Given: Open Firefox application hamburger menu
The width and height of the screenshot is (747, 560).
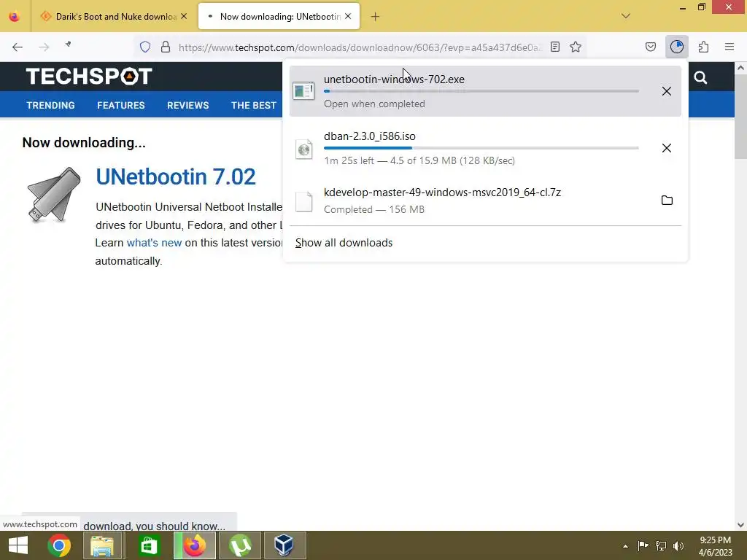Looking at the screenshot, I should click(x=729, y=47).
